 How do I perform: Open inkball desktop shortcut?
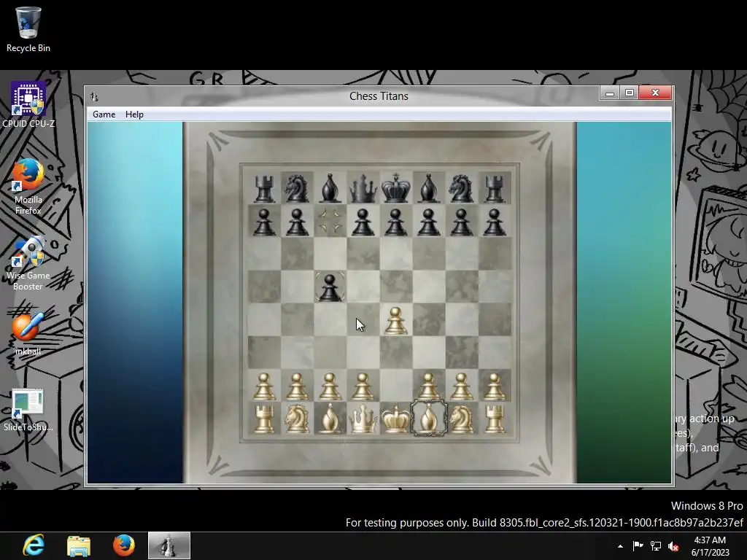[28, 334]
